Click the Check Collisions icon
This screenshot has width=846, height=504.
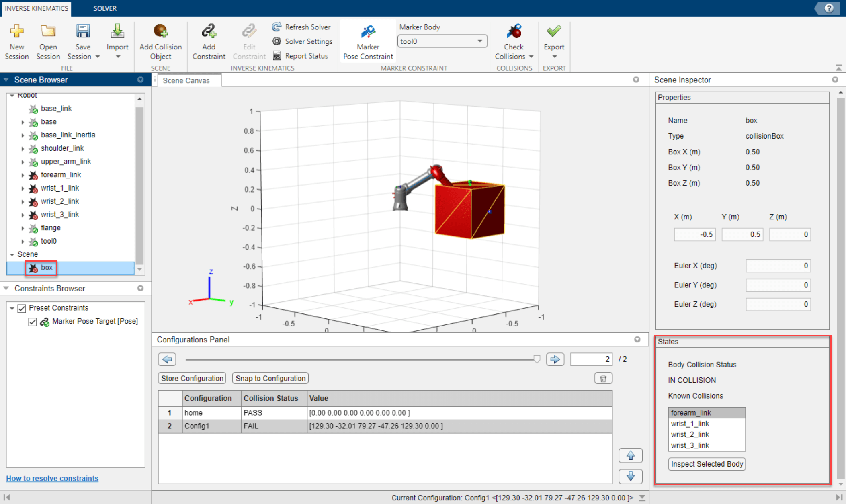(x=514, y=32)
